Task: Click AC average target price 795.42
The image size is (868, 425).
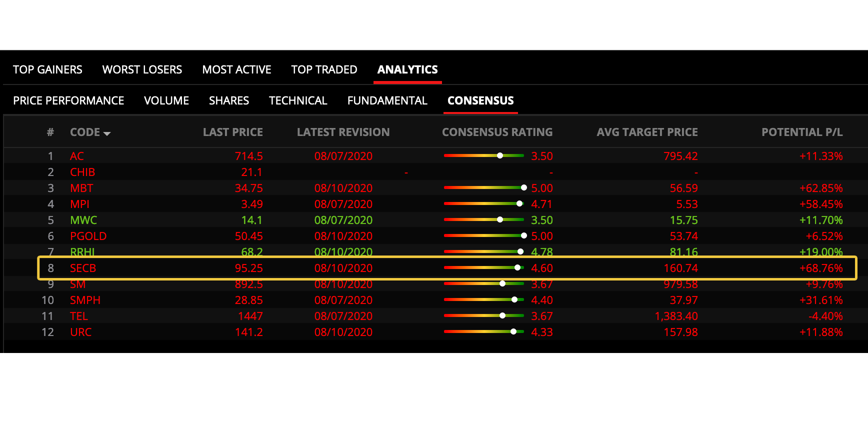Action: point(680,156)
